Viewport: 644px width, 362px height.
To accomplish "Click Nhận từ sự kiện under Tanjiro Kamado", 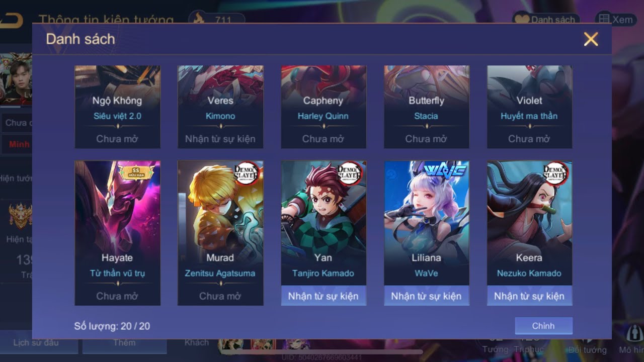I will [x=324, y=296].
